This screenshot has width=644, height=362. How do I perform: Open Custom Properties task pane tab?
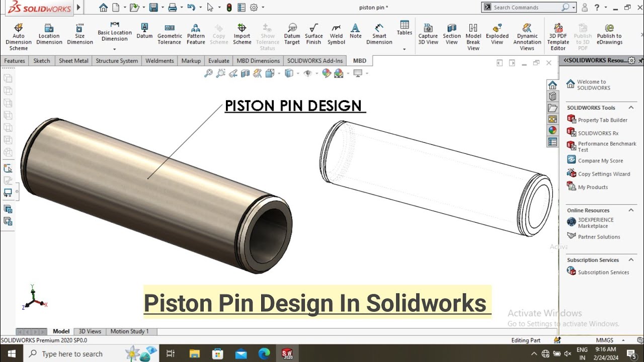coord(552,142)
